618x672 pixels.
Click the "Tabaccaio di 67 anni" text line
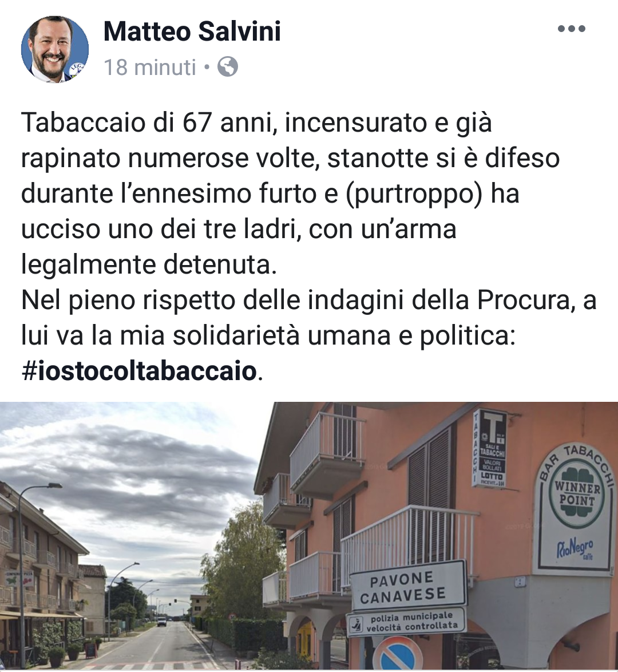[x=256, y=122]
